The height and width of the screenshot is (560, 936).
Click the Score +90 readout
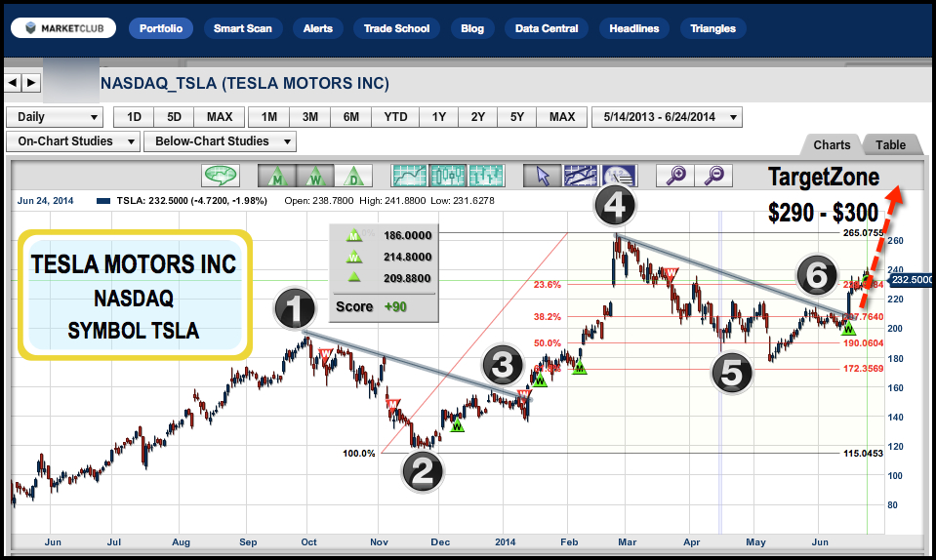click(371, 306)
